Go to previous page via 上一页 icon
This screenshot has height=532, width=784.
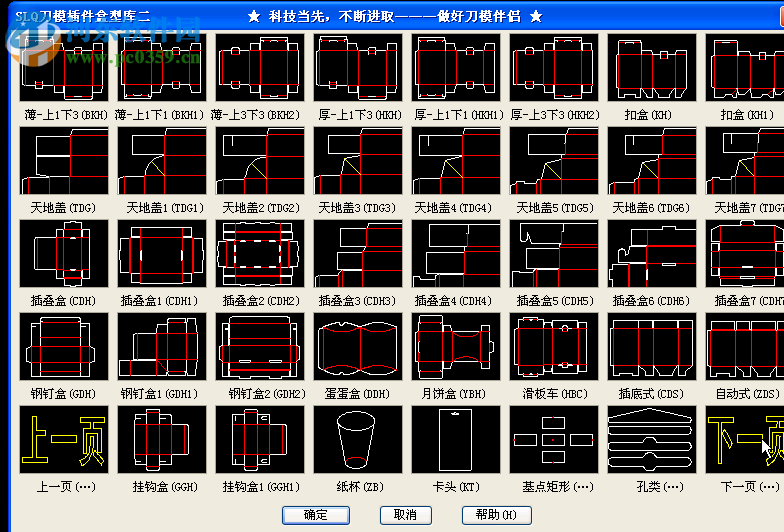[x=64, y=440]
